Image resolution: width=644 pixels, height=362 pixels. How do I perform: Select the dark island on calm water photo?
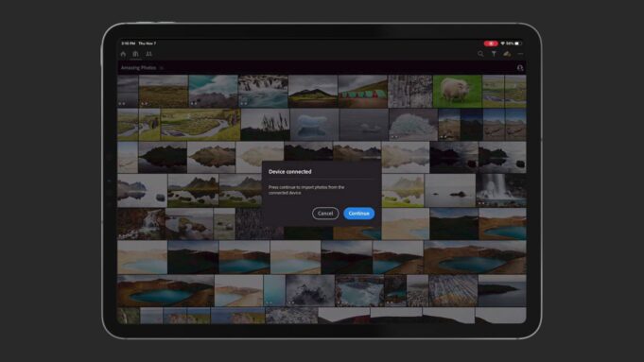502,291
